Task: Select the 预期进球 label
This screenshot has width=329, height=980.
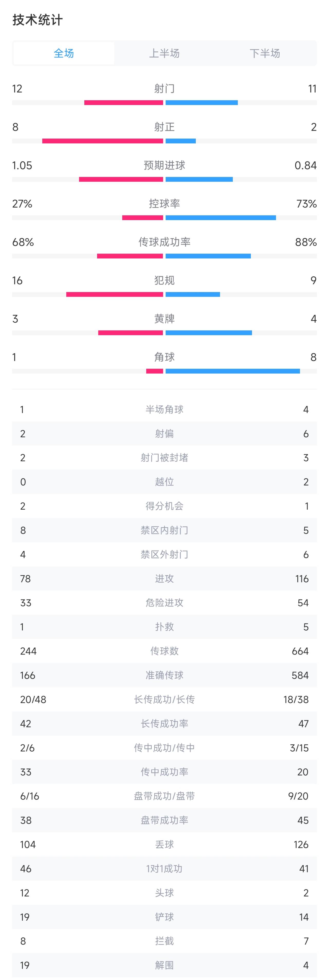Action: click(164, 165)
